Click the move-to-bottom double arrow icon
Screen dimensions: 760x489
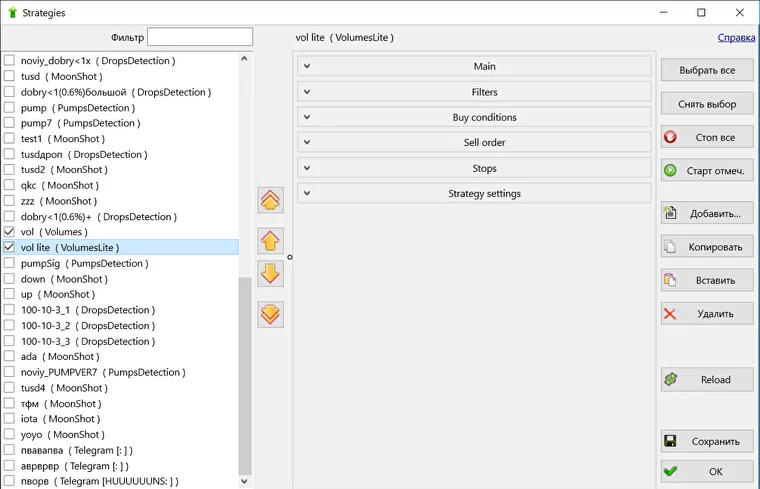[270, 314]
